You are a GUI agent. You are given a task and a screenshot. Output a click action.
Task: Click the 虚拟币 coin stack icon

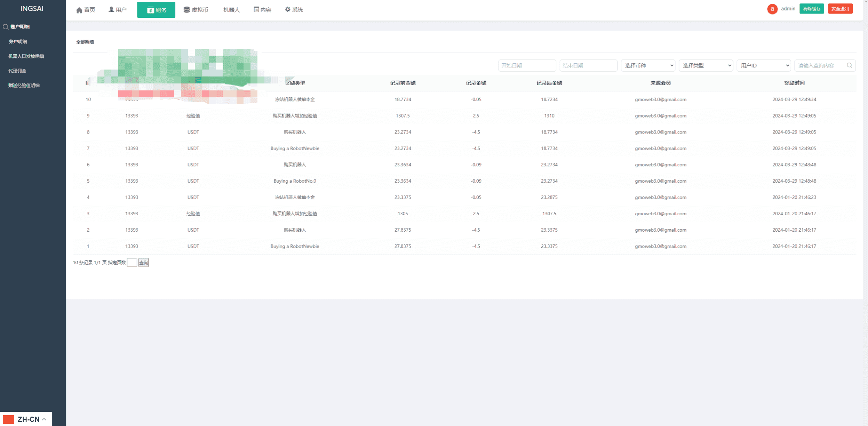187,10
